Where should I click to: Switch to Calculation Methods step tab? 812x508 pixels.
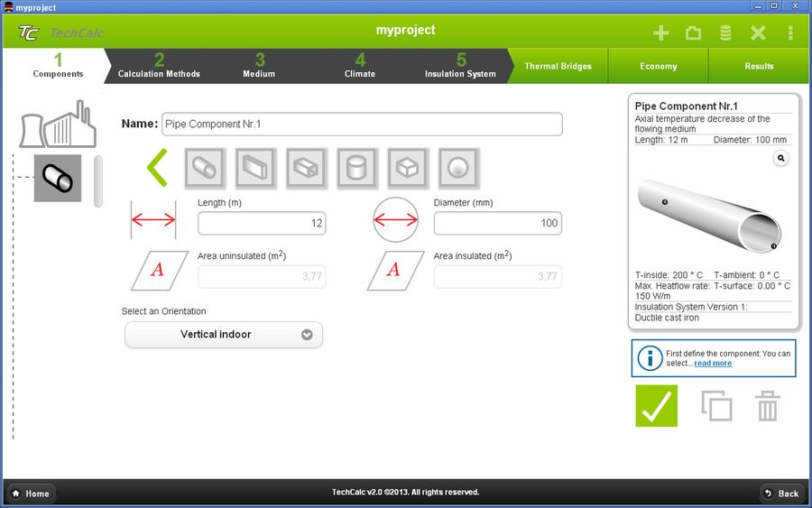point(159,66)
